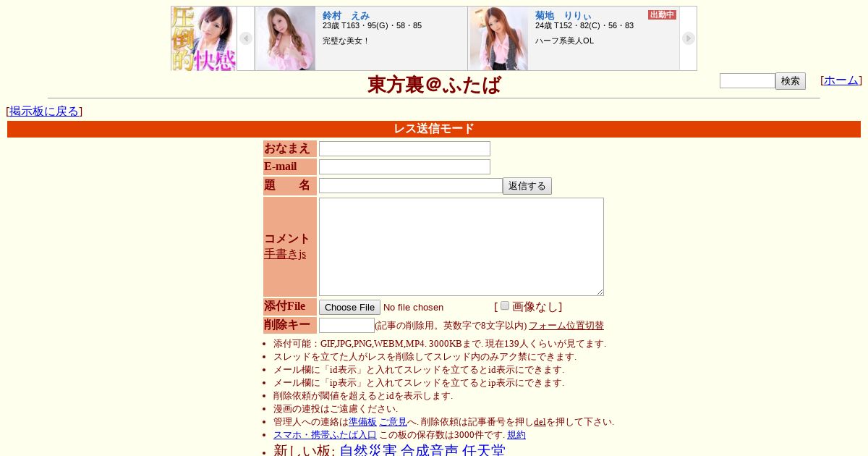Open the 準備板 link
The height and width of the screenshot is (456, 868).
[x=362, y=422]
